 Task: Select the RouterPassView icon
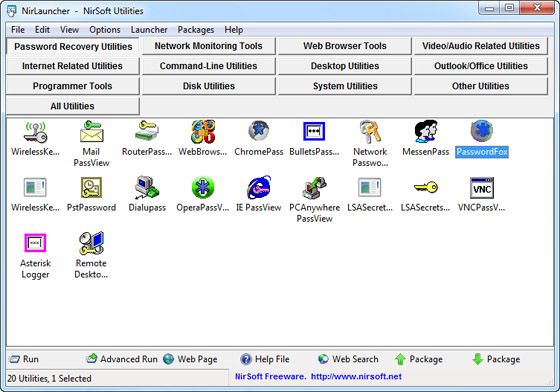coord(147,132)
